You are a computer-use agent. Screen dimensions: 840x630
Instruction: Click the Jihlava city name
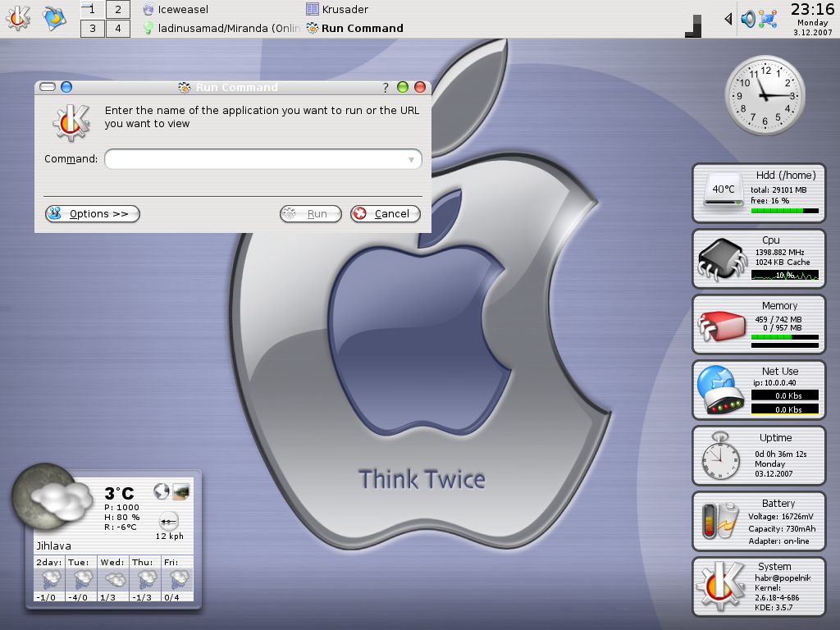[x=53, y=546]
